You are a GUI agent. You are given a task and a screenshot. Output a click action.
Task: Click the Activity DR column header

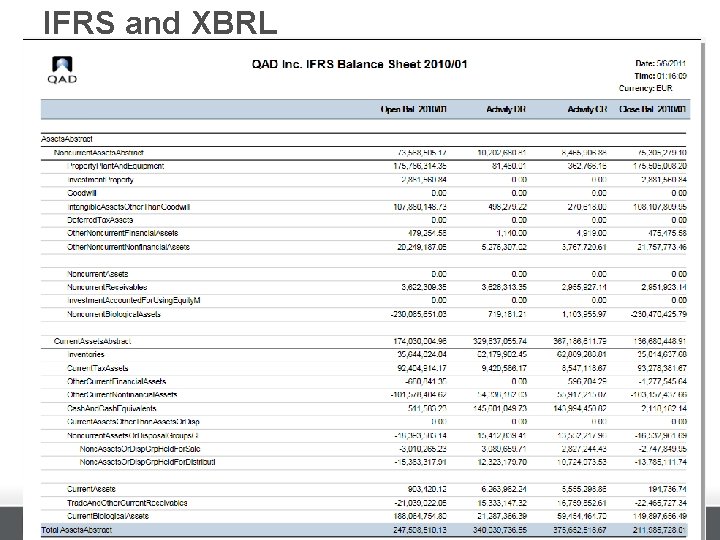506,109
